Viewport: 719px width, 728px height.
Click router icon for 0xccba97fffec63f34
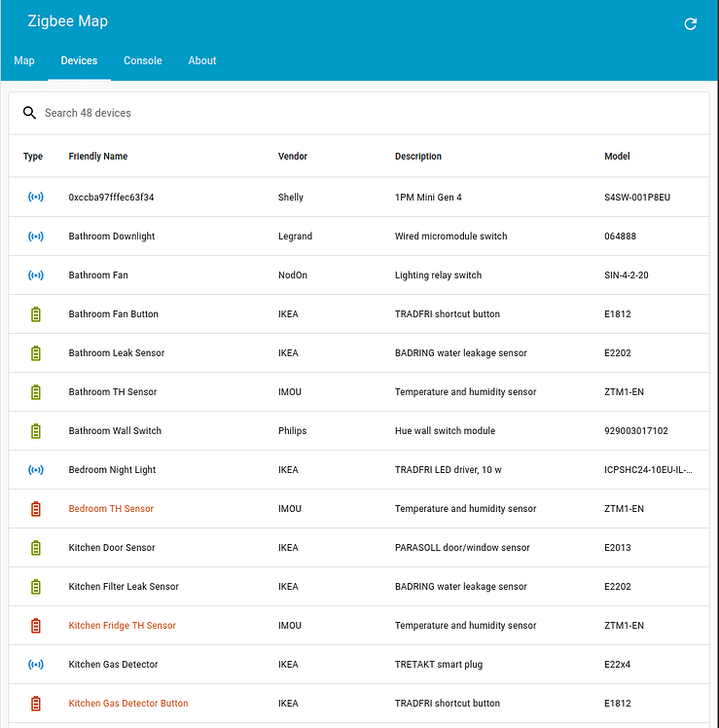(36, 197)
